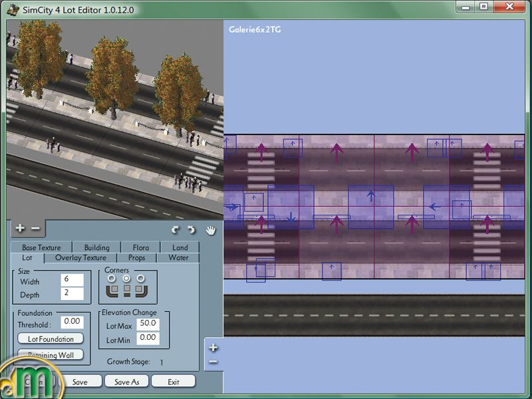Select radio button above left corner curb icon

point(112,279)
